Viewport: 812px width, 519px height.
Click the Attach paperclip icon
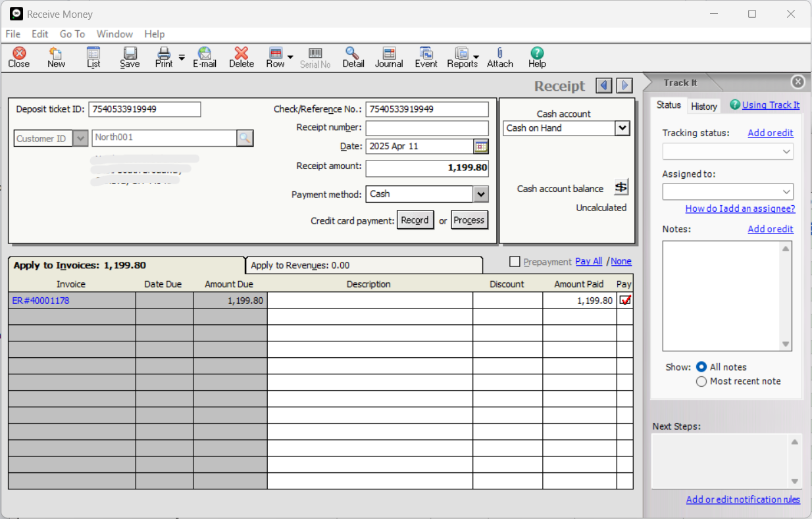(500, 57)
